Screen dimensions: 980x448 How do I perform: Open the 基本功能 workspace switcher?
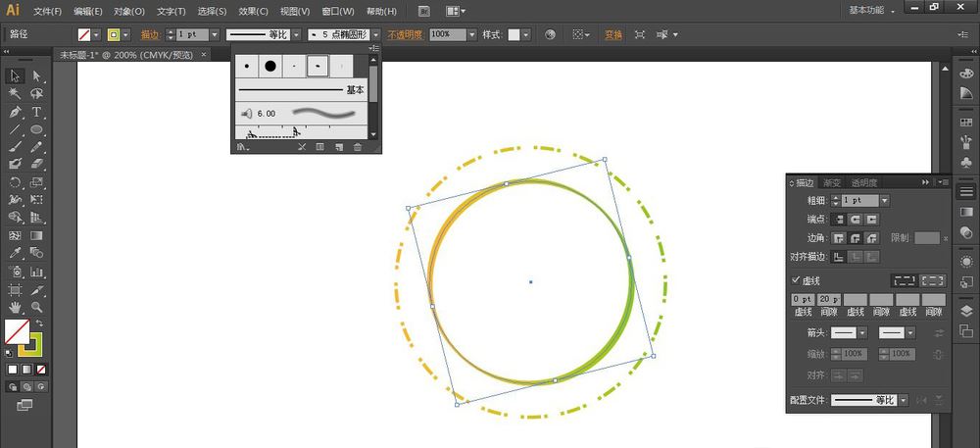[872, 10]
